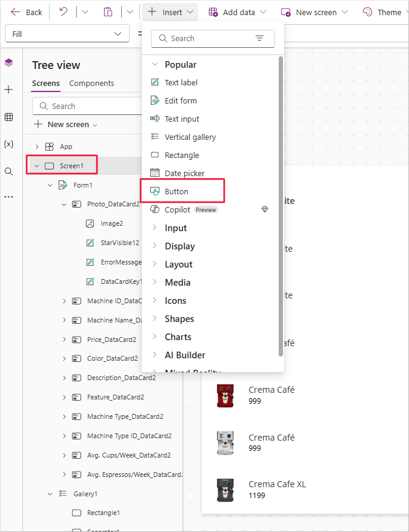
Task: Switch to the Components tab
Action: pos(91,84)
